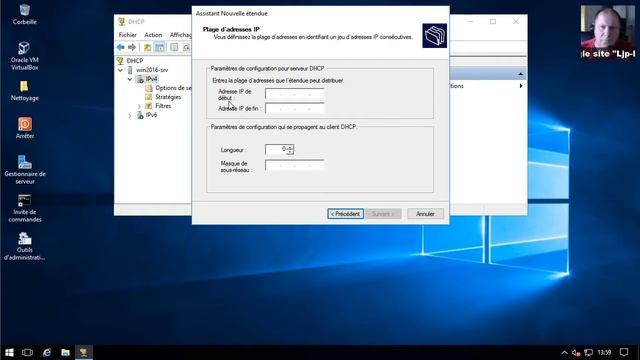The image size is (640, 360).
Task: Click the Précédent button
Action: [x=345, y=214]
